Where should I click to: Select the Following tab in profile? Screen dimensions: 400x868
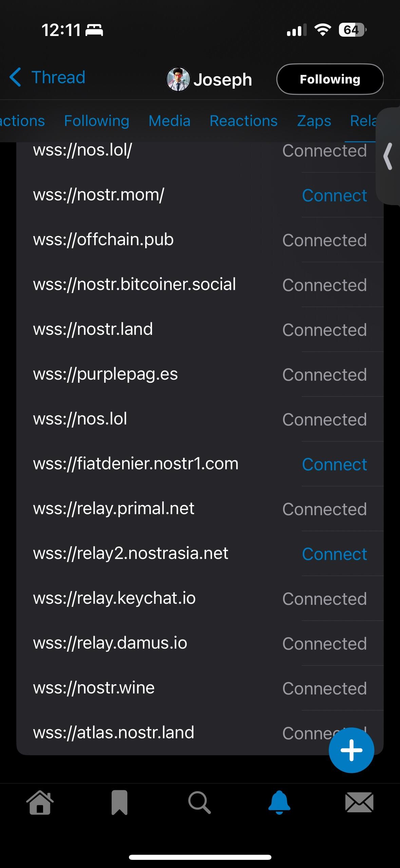click(x=97, y=121)
